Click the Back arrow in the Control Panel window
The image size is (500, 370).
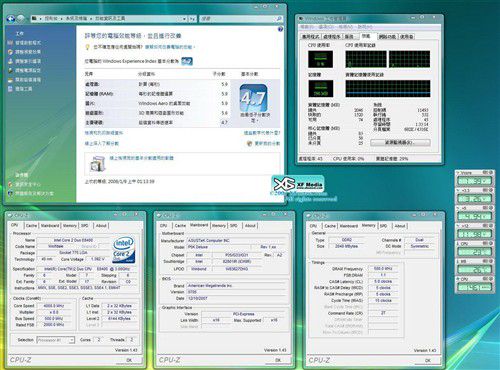click(11, 19)
